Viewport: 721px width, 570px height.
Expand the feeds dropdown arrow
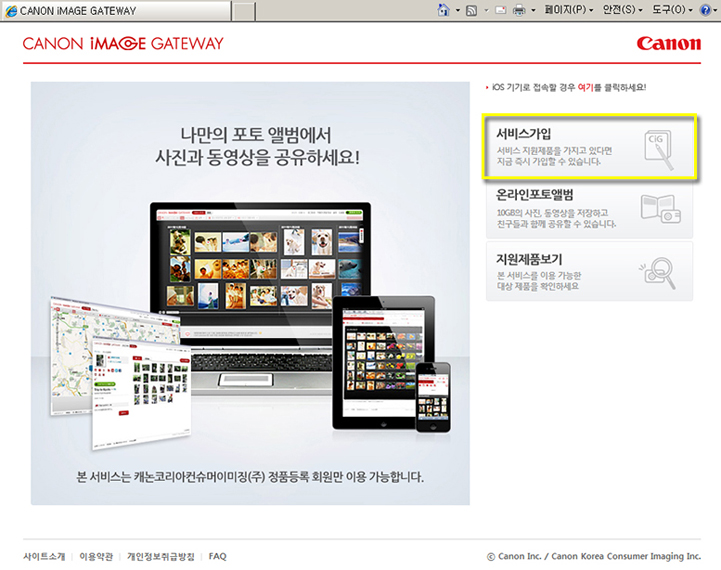tap(486, 10)
